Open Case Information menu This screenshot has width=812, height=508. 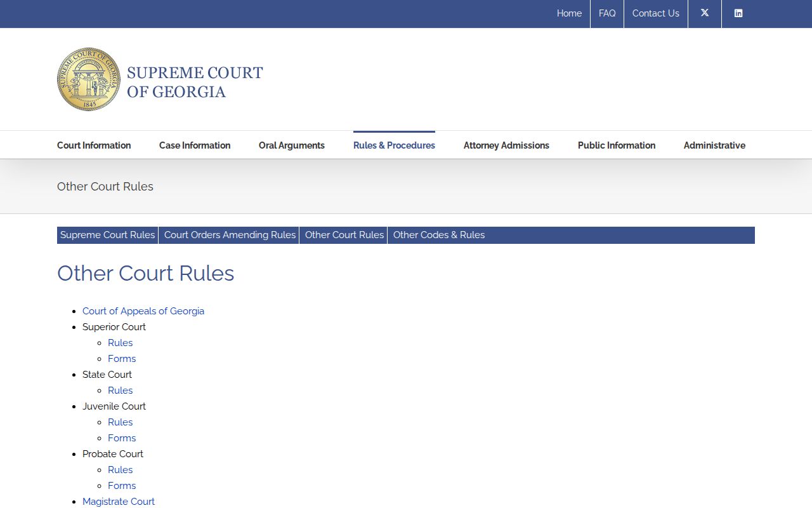coord(195,145)
